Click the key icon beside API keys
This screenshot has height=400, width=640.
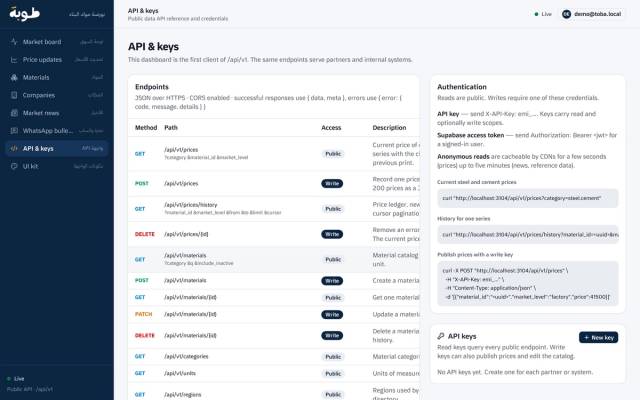441,336
